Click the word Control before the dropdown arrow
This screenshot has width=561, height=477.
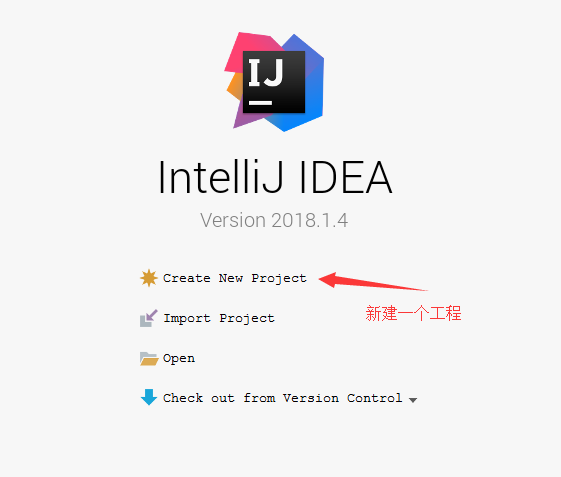(x=374, y=398)
